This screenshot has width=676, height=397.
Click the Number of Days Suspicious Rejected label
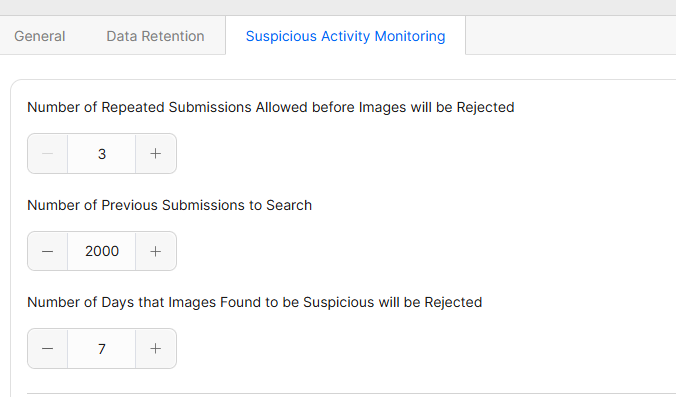click(255, 302)
